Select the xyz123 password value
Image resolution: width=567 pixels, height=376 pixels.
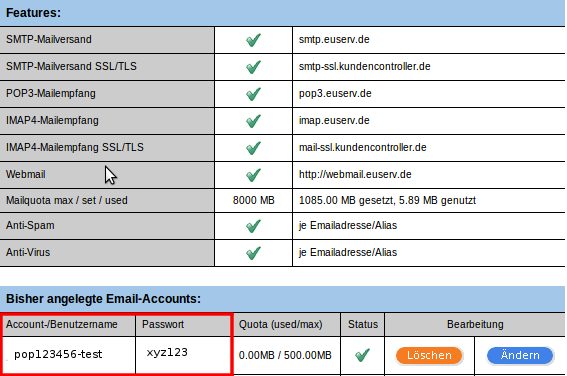click(167, 352)
